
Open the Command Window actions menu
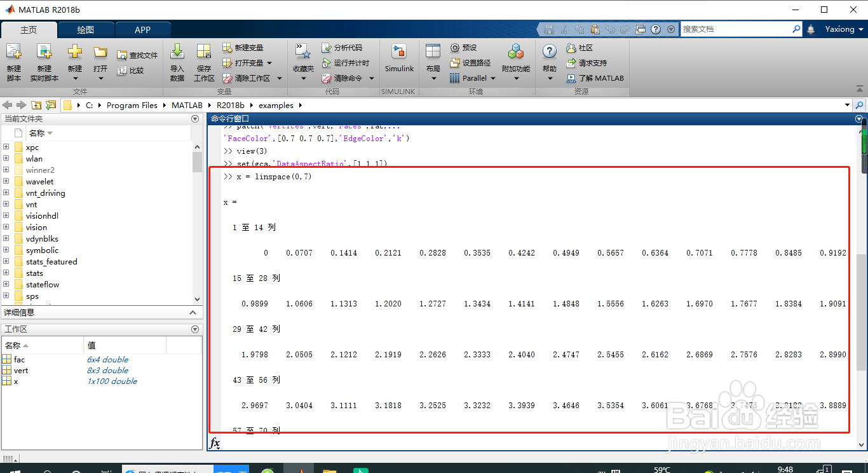pyautogui.click(x=859, y=119)
